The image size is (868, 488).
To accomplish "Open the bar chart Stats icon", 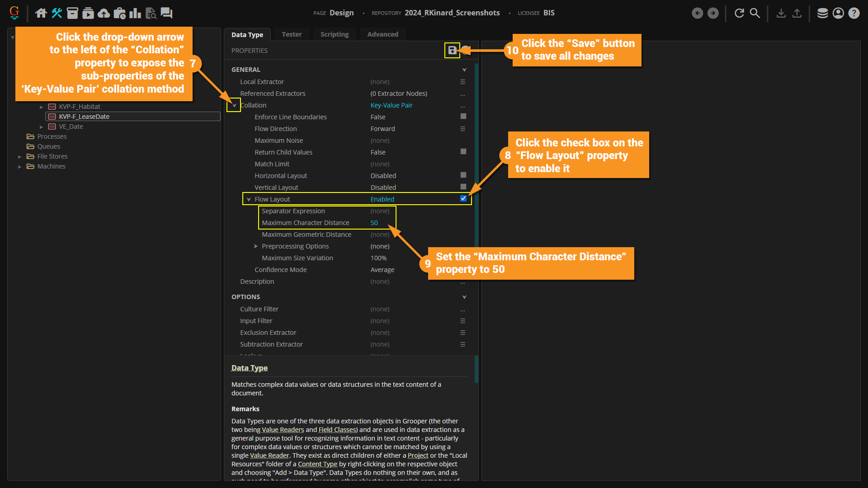I will [135, 13].
